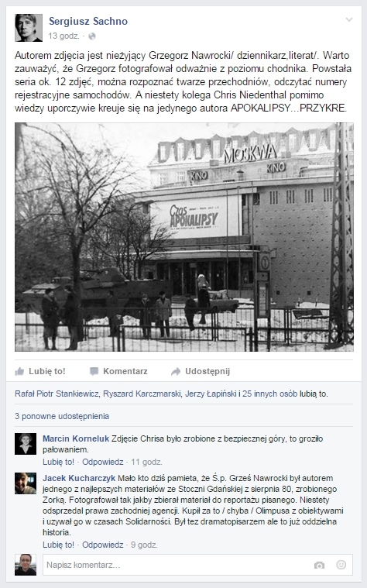Image resolution: width=367 pixels, height=588 pixels.
Task: Show 25 innych osób who liked
Action: pos(270,394)
